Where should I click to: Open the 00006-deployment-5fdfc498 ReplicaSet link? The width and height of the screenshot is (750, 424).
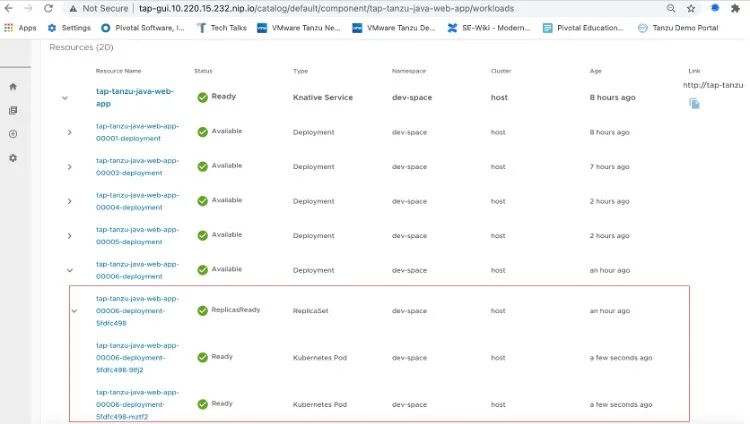137,311
